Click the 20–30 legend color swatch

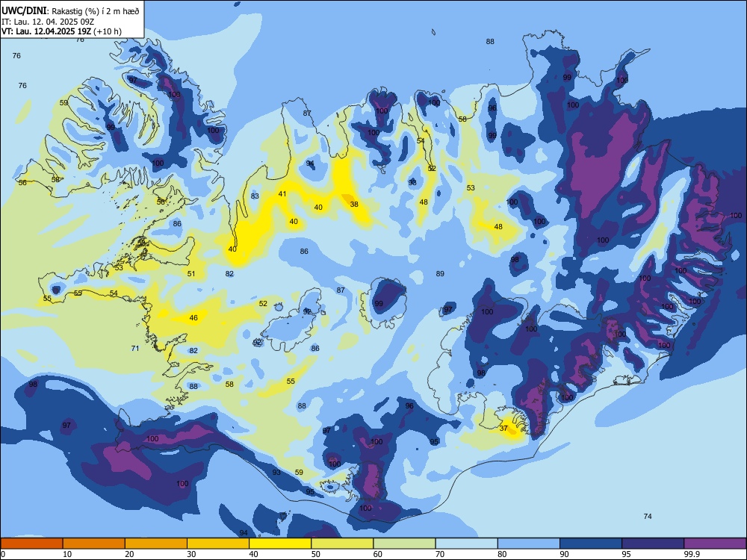tap(156, 544)
